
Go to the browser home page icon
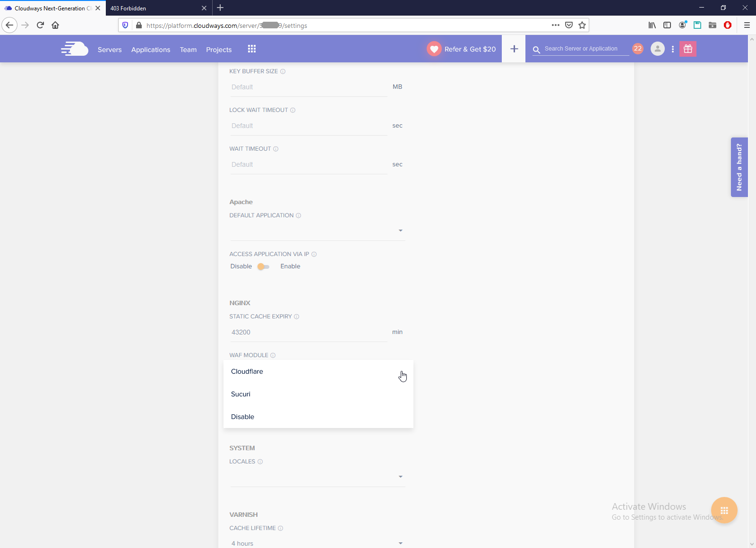[55, 25]
